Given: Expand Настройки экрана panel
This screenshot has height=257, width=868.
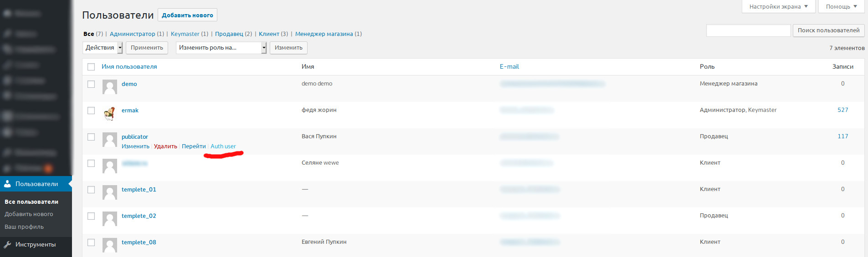Looking at the screenshot, I should coord(779,6).
